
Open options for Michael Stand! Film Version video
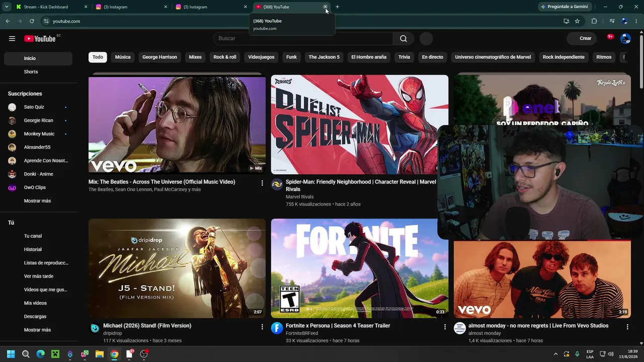pyautogui.click(x=262, y=327)
